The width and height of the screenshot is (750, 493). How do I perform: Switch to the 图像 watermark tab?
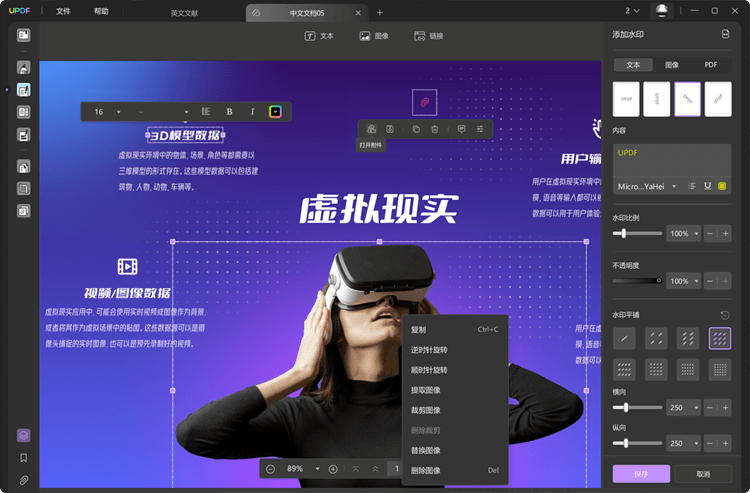tap(672, 65)
